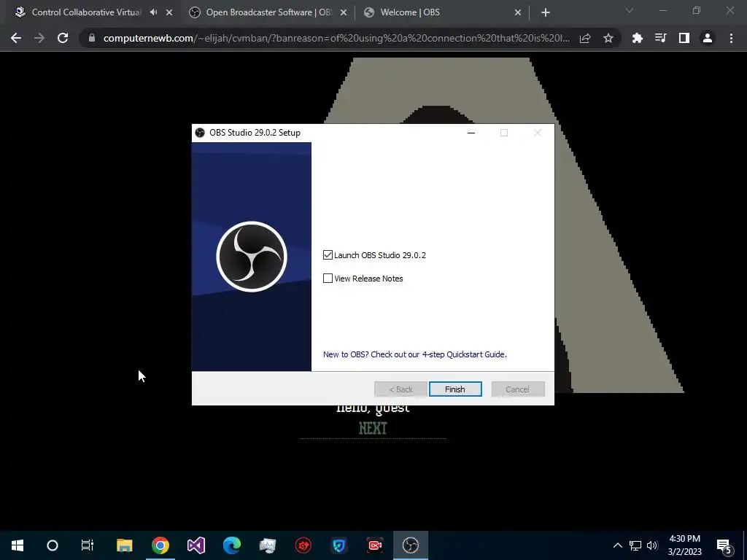Open File Explorer from taskbar
This screenshot has width=747, height=560.
click(x=124, y=545)
